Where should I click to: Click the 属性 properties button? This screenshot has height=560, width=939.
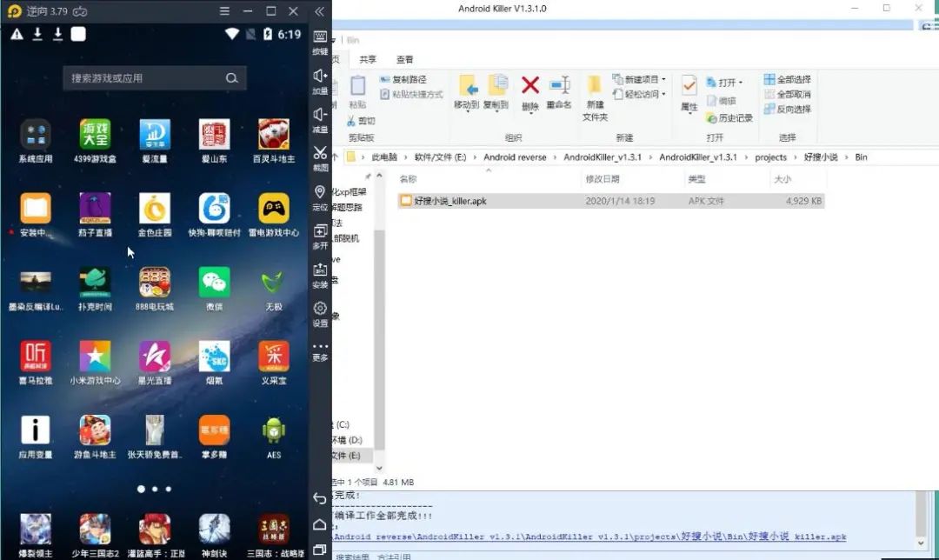(689, 94)
